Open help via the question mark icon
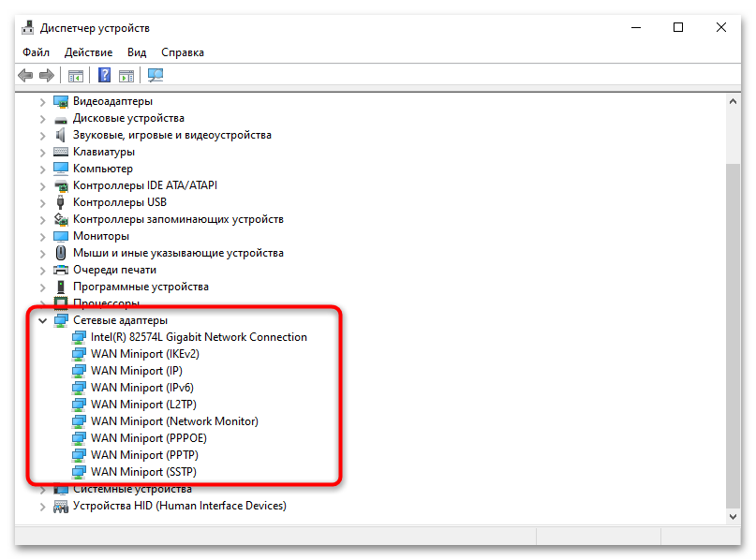 (104, 75)
